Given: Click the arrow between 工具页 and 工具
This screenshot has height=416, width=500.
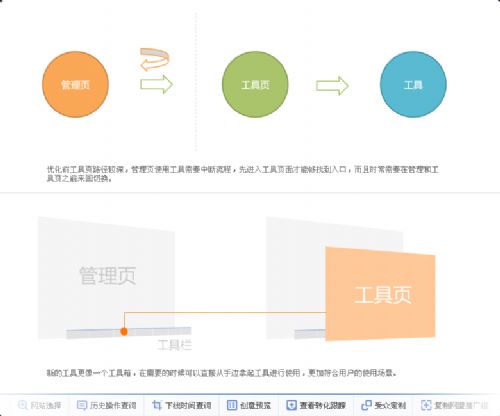Looking at the screenshot, I should [x=332, y=86].
